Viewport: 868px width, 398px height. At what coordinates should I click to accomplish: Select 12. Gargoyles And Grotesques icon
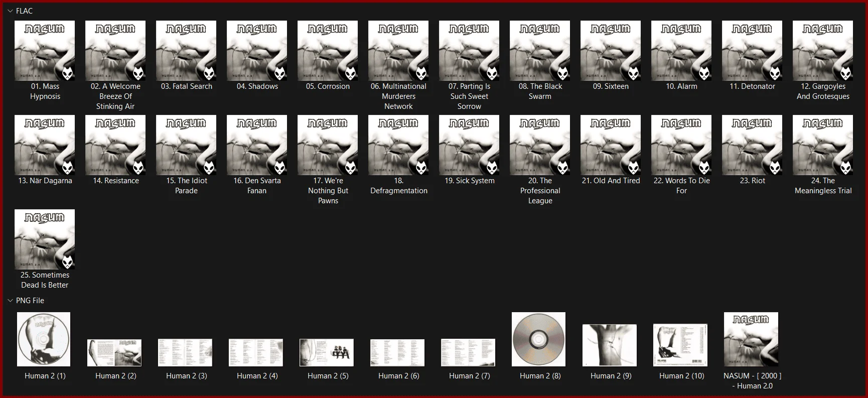[x=823, y=51]
